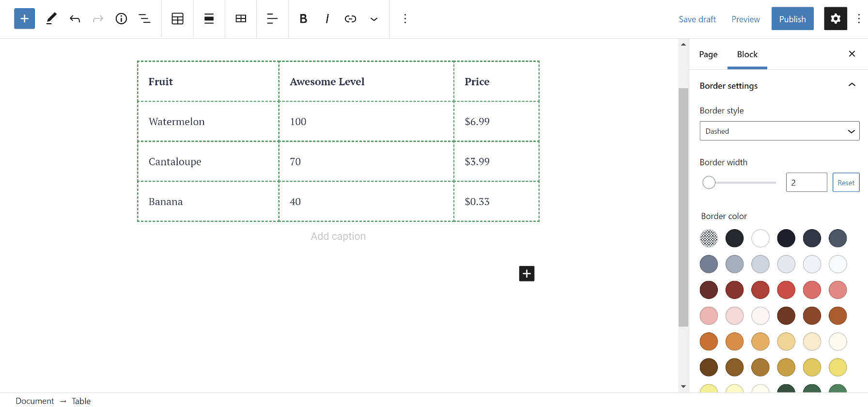
Task: Open the list view outline icon
Action: click(144, 19)
